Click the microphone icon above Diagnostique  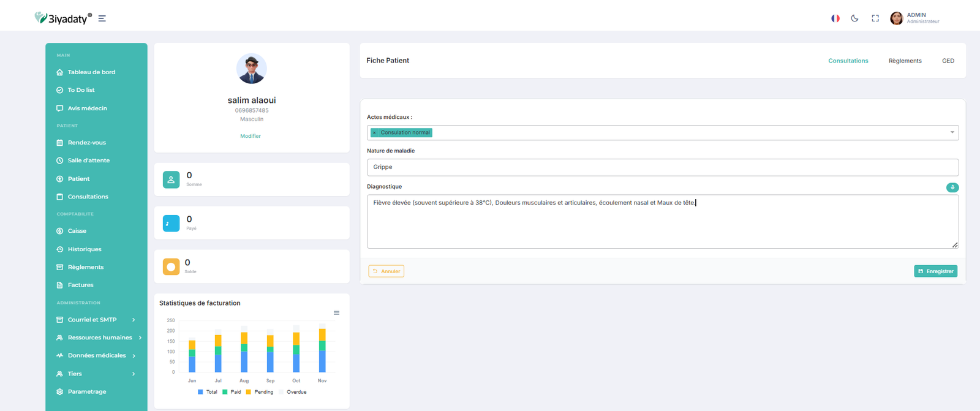coord(952,187)
